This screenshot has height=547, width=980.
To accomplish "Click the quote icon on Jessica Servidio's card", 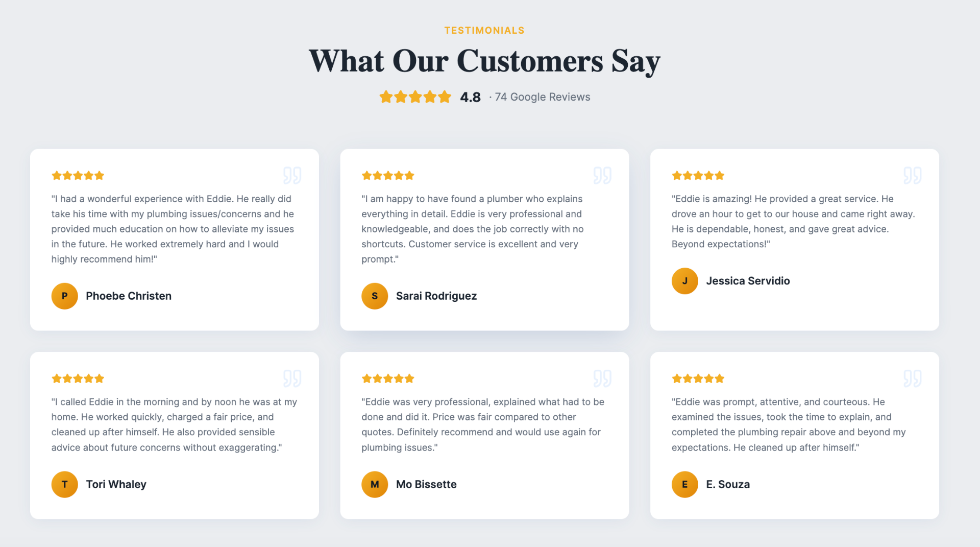I will click(x=912, y=175).
